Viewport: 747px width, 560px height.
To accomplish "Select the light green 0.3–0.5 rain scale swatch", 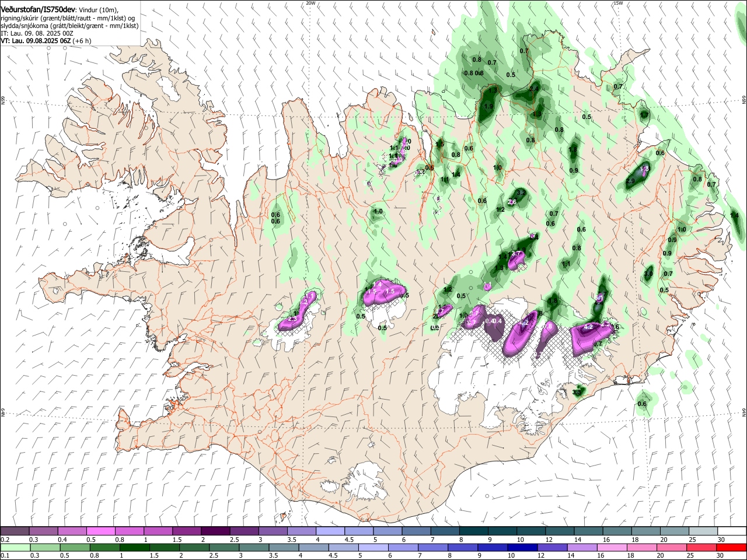I will click(45, 548).
